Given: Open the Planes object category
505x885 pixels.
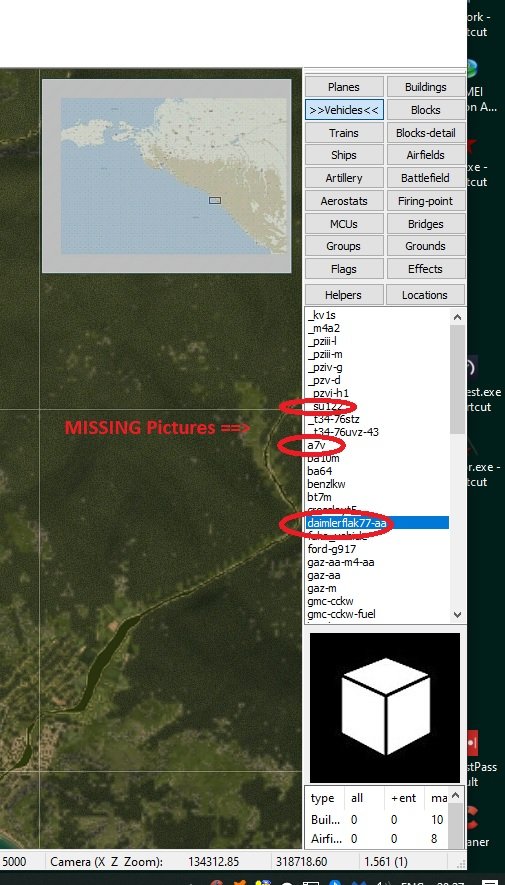Looking at the screenshot, I should (x=344, y=87).
